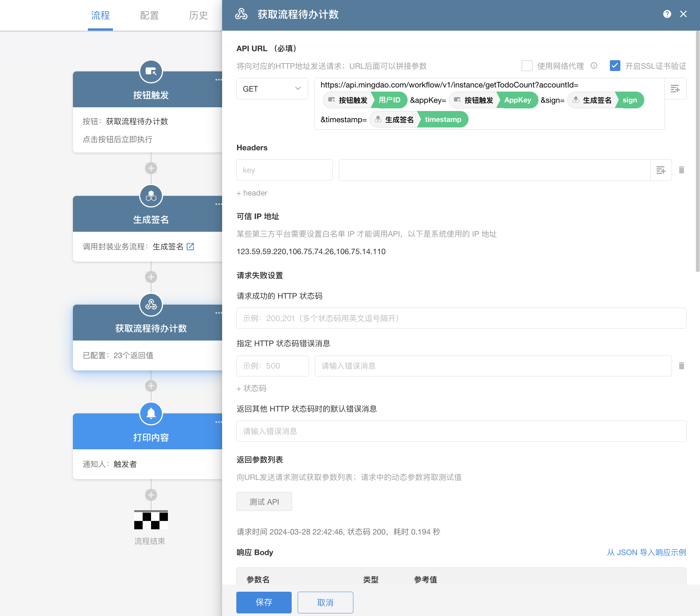Screen dimensions: 700x616
Task: Switch to the 历史 tab
Action: click(x=199, y=15)
